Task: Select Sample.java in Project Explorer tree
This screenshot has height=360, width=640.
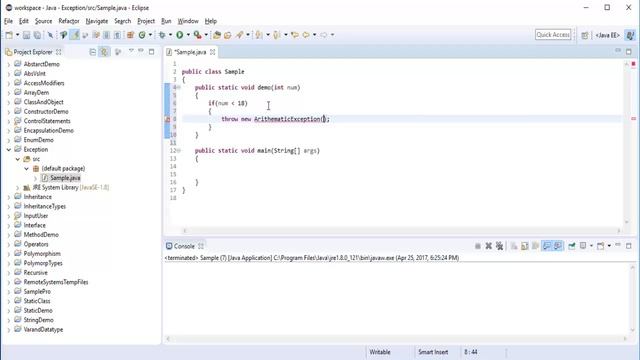Action: [x=65, y=178]
